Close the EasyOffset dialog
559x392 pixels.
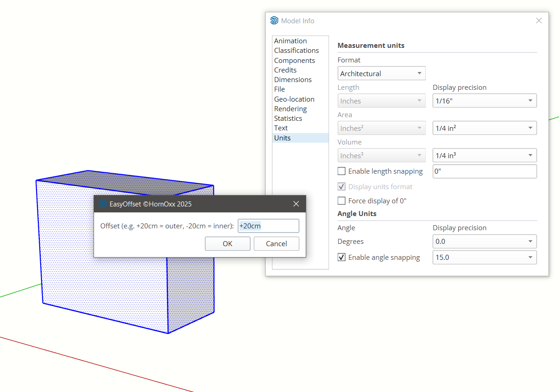pos(296,204)
